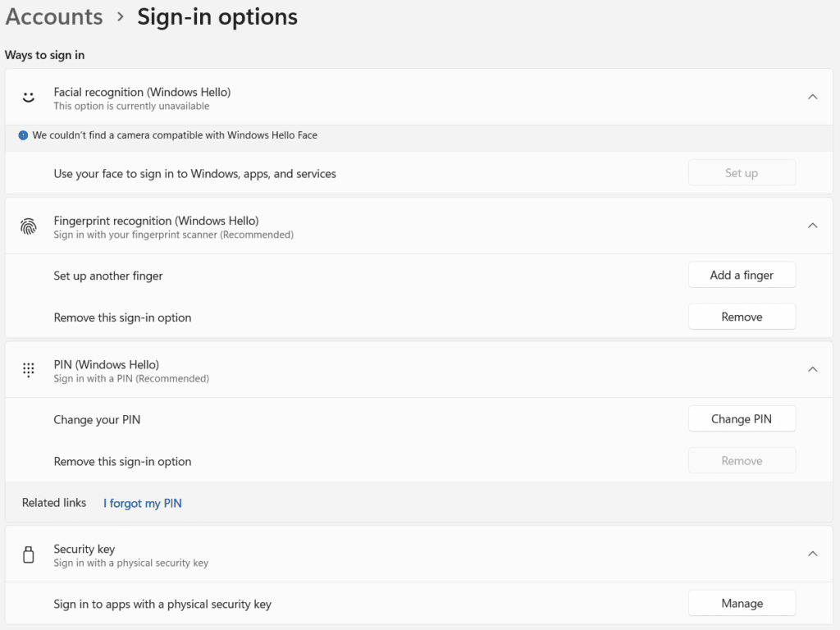Screen dimensions: 840x630
Task: Go back to Accounts breadcrumb
Action: [x=54, y=16]
